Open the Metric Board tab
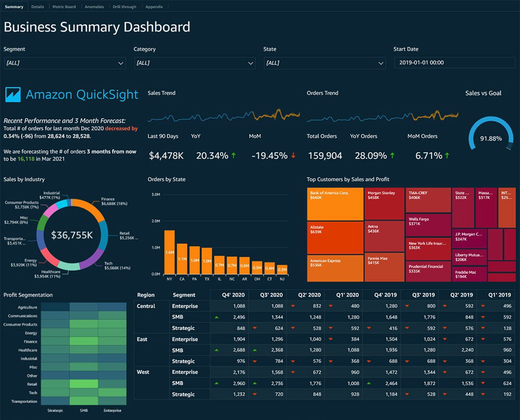 point(64,7)
